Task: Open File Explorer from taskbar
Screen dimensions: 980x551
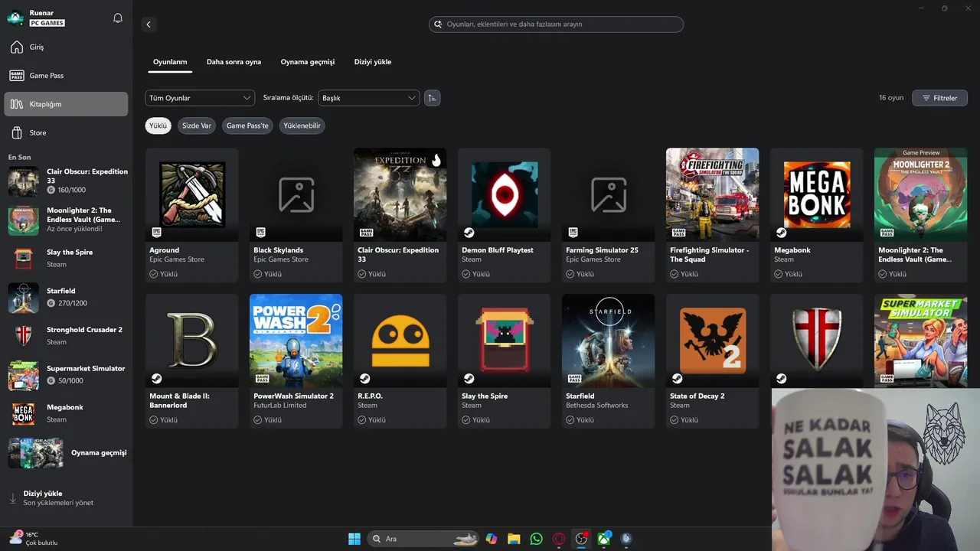Action: pyautogui.click(x=514, y=539)
